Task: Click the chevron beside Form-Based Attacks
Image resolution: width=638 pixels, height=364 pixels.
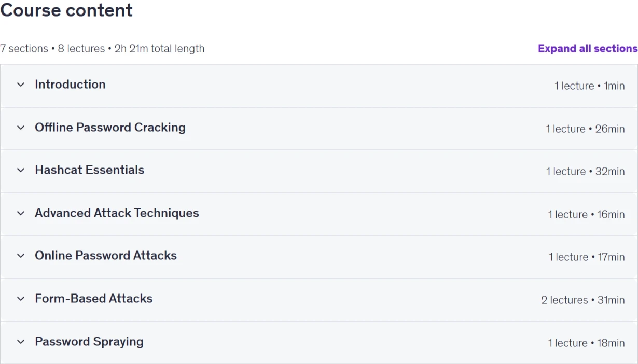Action: point(21,299)
